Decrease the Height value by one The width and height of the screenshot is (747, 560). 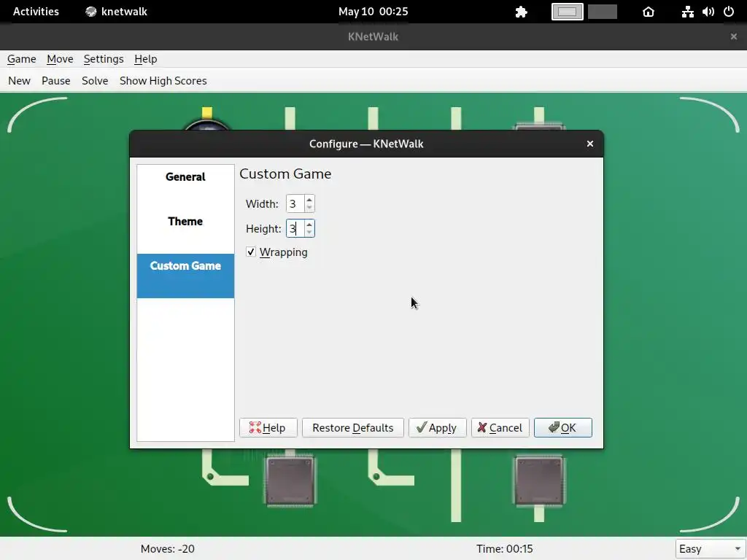pyautogui.click(x=309, y=233)
